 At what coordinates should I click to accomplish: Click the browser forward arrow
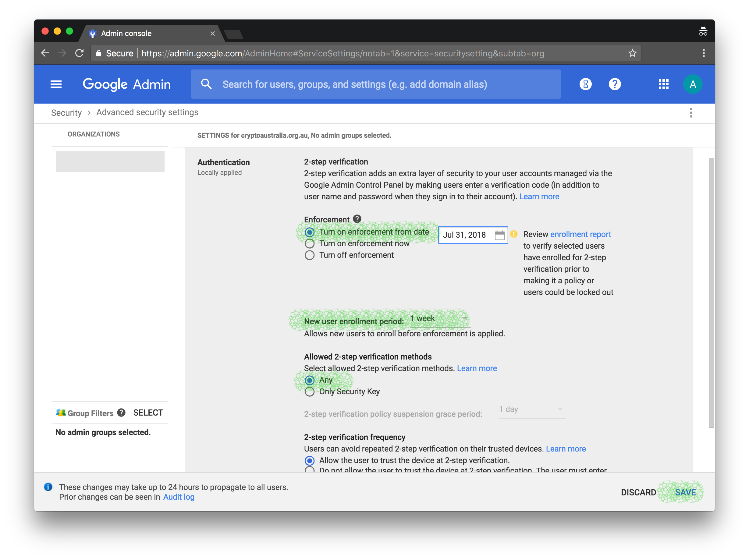tap(62, 53)
